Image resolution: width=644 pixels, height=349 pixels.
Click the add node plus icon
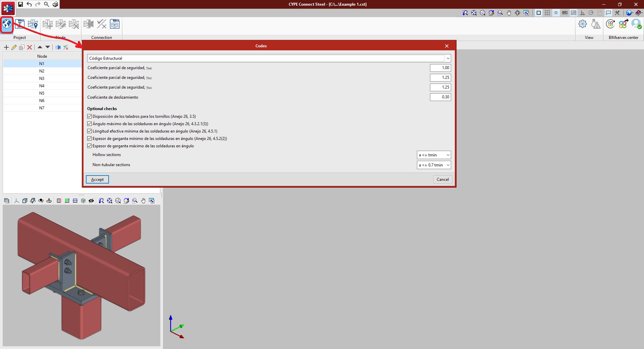click(6, 47)
